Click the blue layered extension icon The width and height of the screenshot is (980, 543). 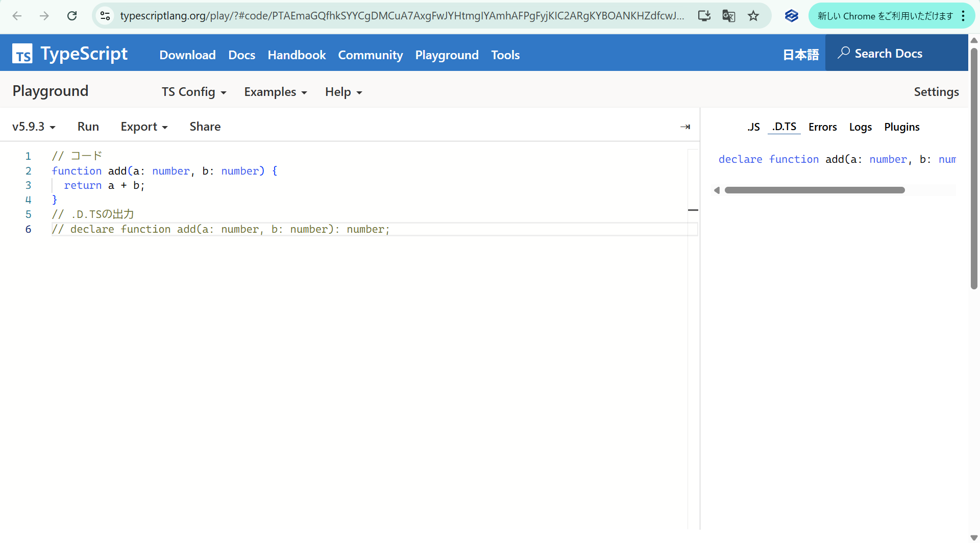(x=791, y=16)
